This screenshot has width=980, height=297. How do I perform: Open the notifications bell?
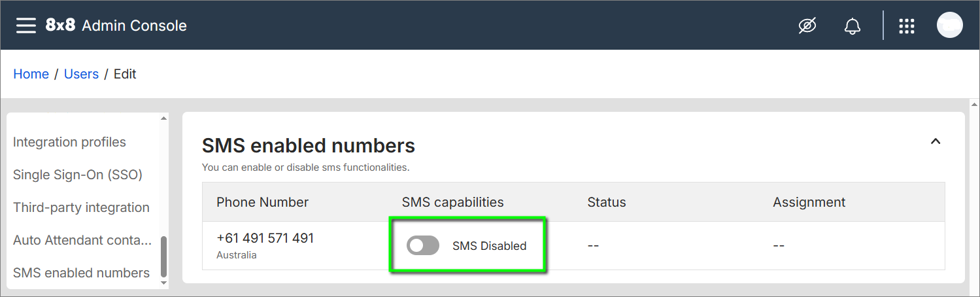click(852, 26)
